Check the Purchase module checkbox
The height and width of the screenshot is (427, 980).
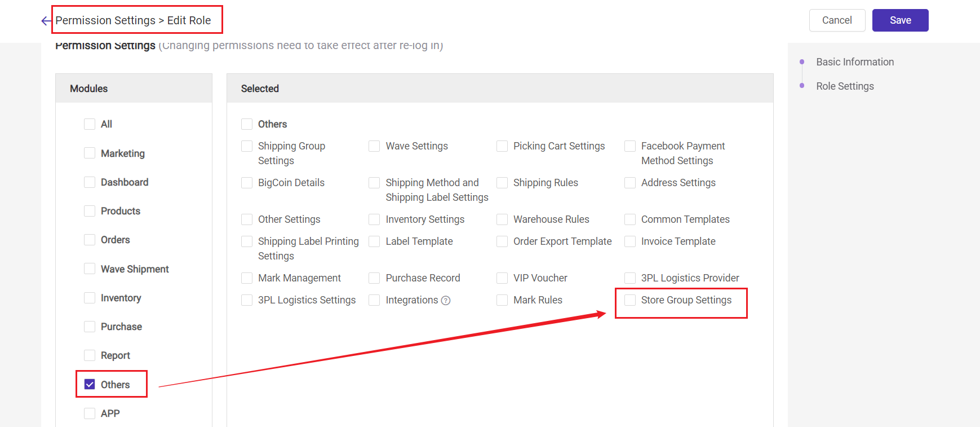coord(90,327)
